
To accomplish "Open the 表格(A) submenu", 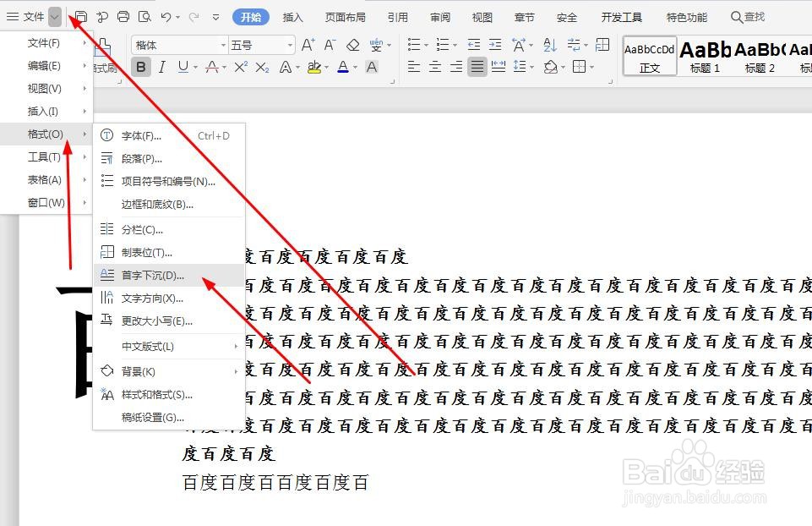I will point(46,180).
